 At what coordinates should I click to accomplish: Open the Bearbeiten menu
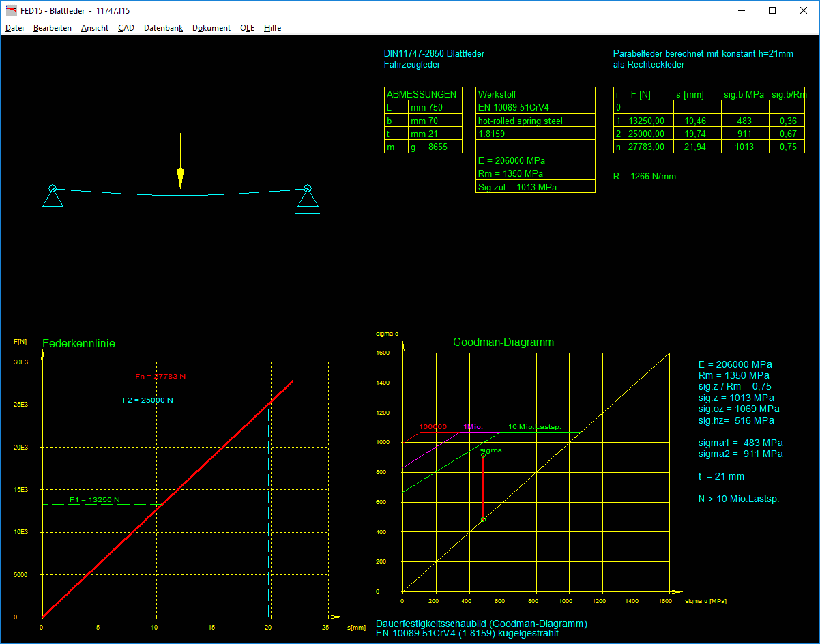[x=52, y=28]
